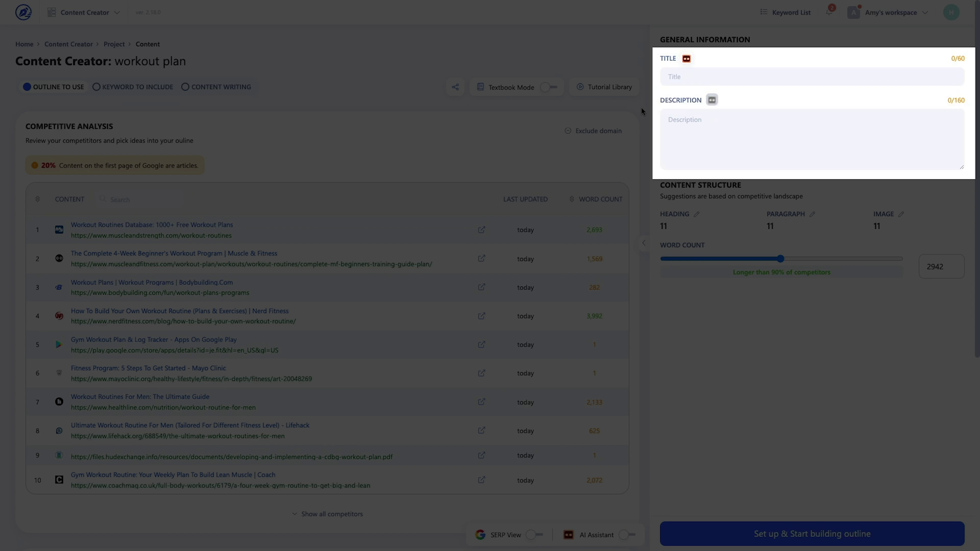The width and height of the screenshot is (980, 551).
Task: Open notifications bell icon
Action: coord(829,12)
